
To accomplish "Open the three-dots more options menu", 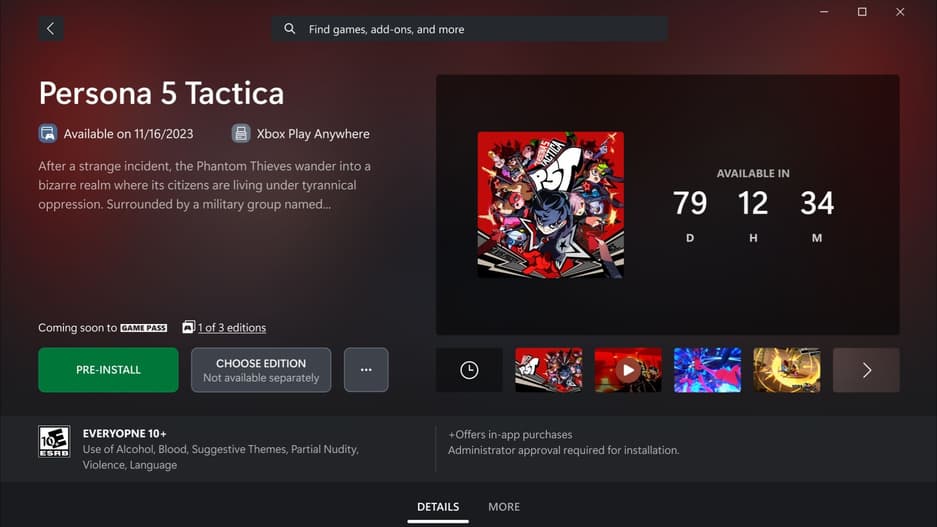I will pyautogui.click(x=366, y=370).
